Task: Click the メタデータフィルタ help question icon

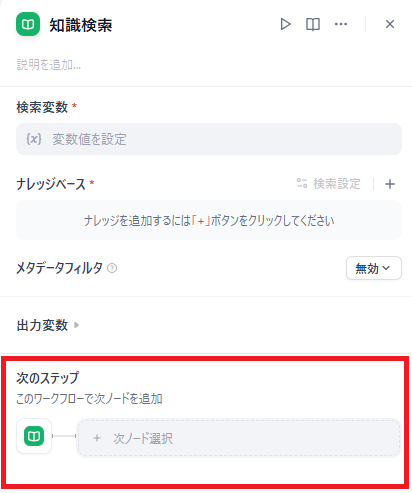Action: (112, 268)
